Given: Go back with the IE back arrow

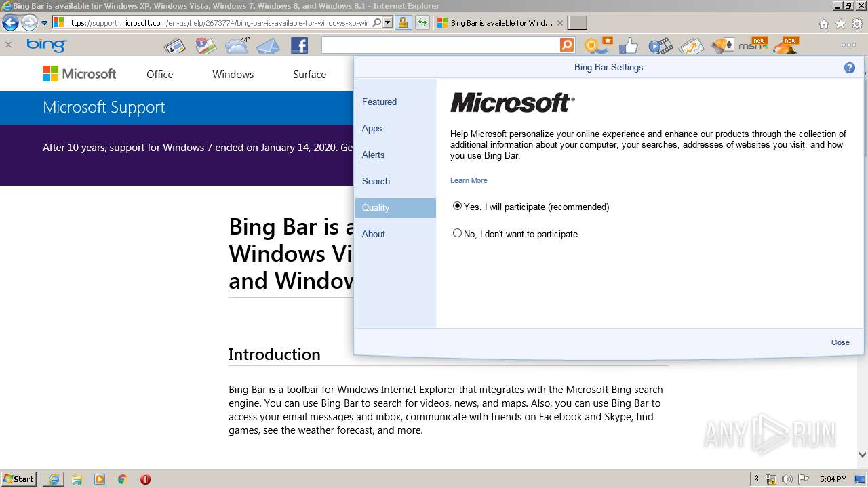Looking at the screenshot, I should (10, 22).
